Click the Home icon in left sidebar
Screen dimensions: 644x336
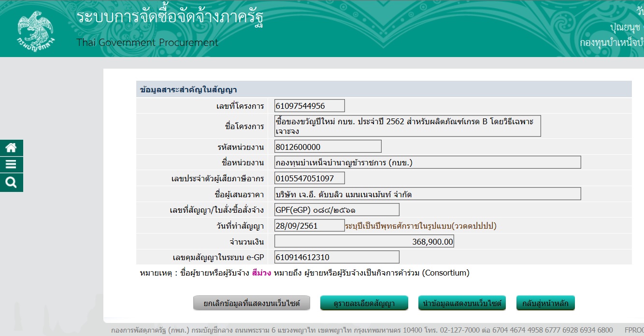click(11, 148)
